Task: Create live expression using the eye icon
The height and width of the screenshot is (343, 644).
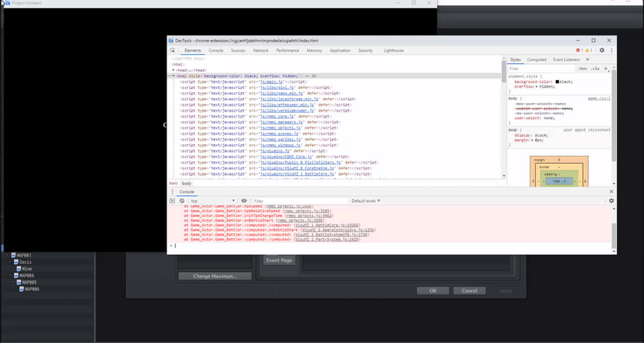Action: pos(244,201)
